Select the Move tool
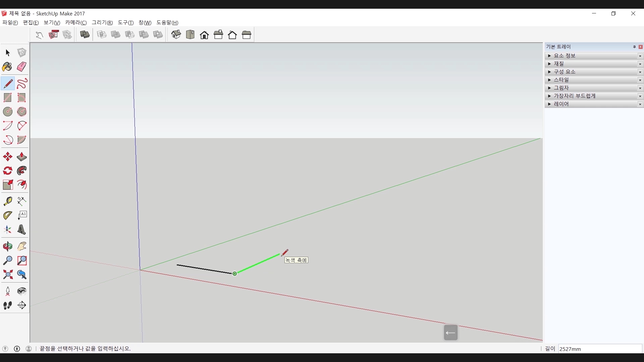 pos(7,157)
